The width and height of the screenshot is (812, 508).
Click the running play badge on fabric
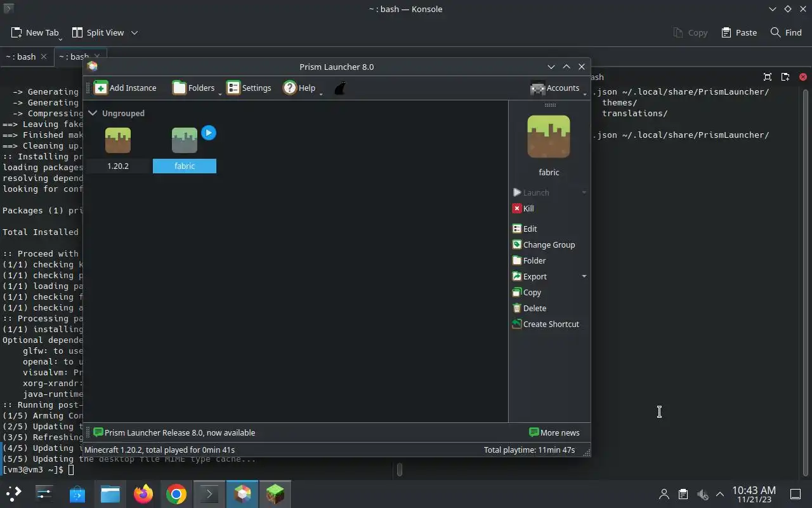pos(209,133)
